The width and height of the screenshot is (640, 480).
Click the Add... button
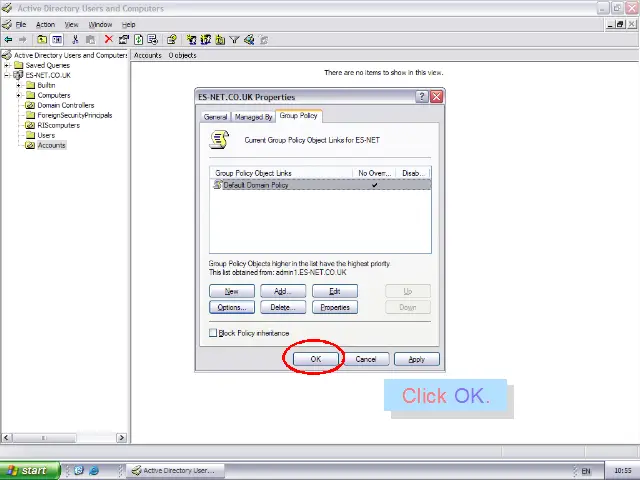pyautogui.click(x=283, y=291)
